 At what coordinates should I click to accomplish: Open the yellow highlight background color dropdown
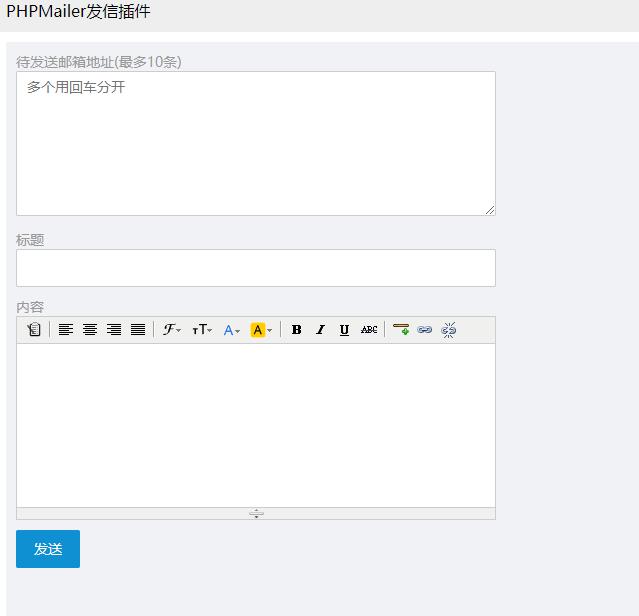(x=261, y=330)
